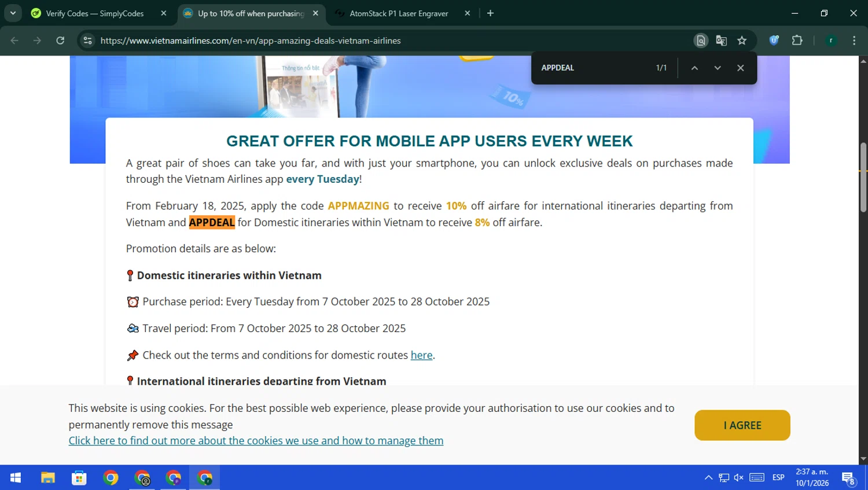
Task: Click the highlighted APPDEAL code
Action: (x=212, y=223)
